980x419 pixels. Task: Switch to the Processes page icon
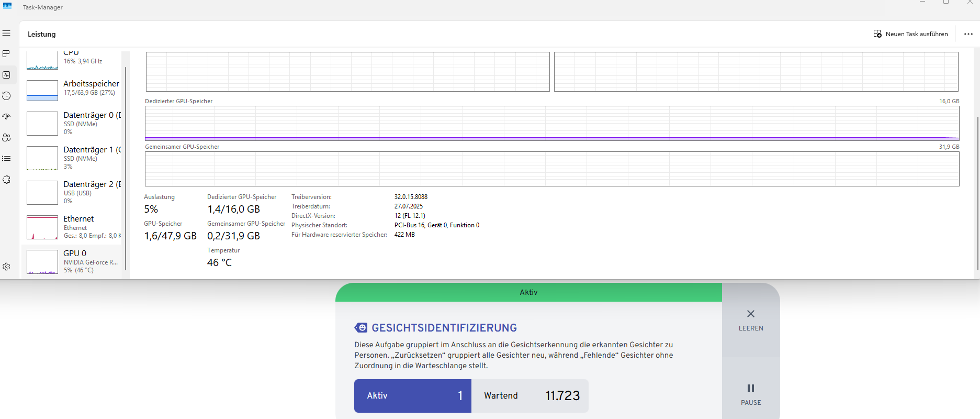6,54
